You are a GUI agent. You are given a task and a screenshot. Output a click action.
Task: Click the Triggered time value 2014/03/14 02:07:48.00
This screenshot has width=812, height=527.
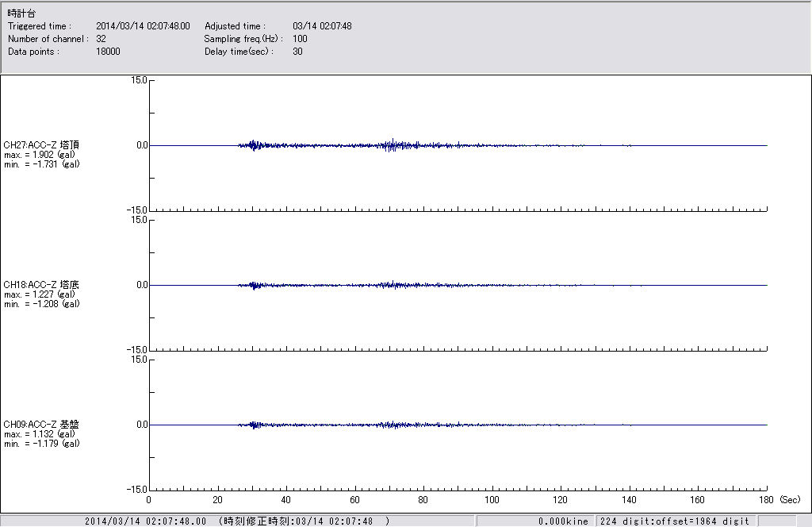coord(148,26)
